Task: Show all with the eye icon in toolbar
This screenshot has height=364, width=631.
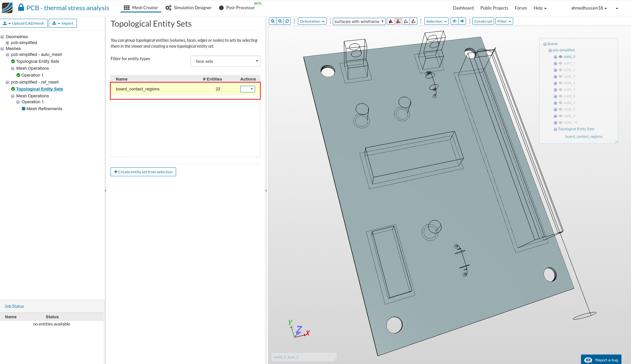Action: (462, 21)
